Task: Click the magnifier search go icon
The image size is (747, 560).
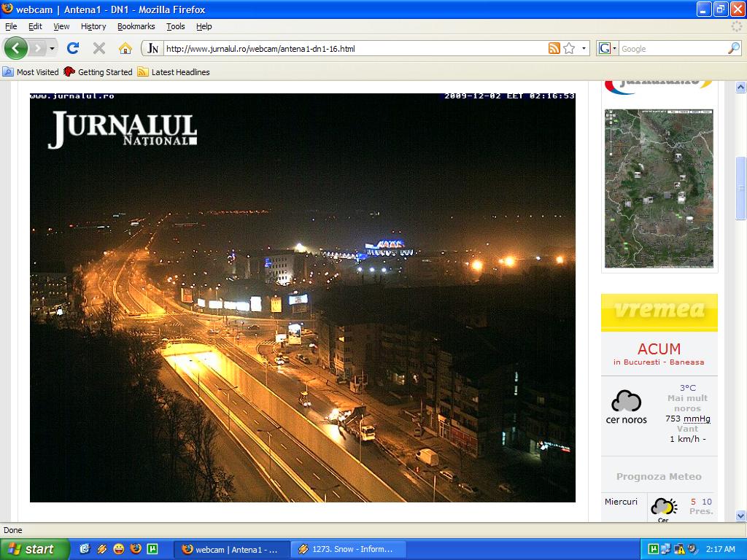Action: [734, 48]
